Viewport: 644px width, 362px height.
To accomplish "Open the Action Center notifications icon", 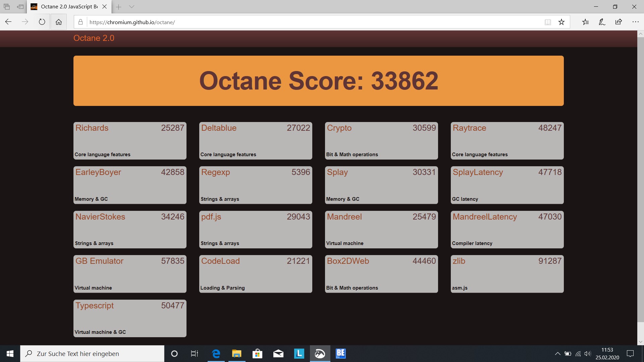I will [630, 354].
